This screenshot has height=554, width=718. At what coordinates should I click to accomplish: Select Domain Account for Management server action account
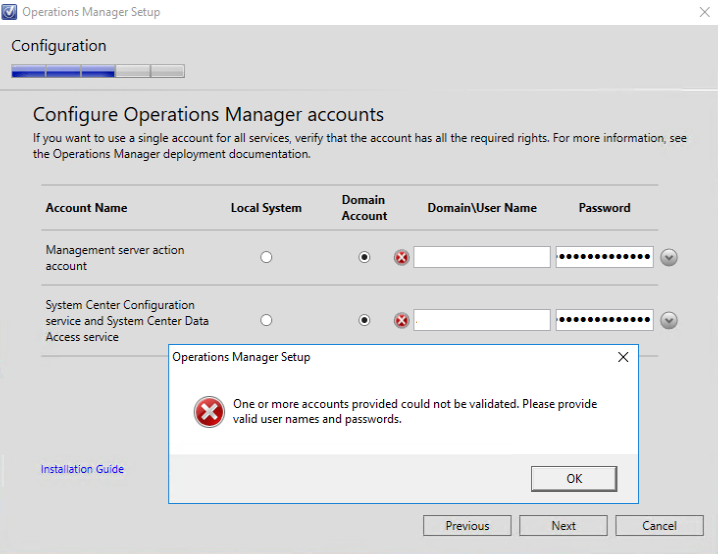click(x=364, y=257)
